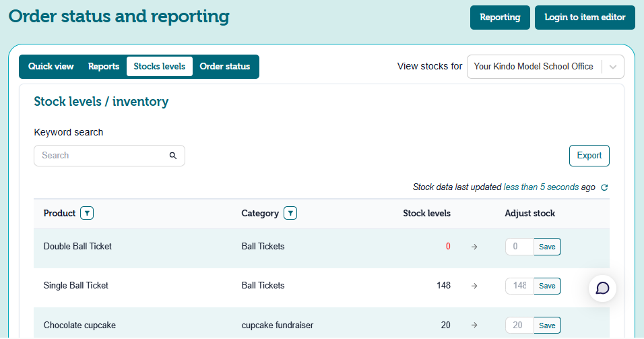The height and width of the screenshot is (339, 644).
Task: Click the refresh stock data icon
Action: tap(604, 187)
